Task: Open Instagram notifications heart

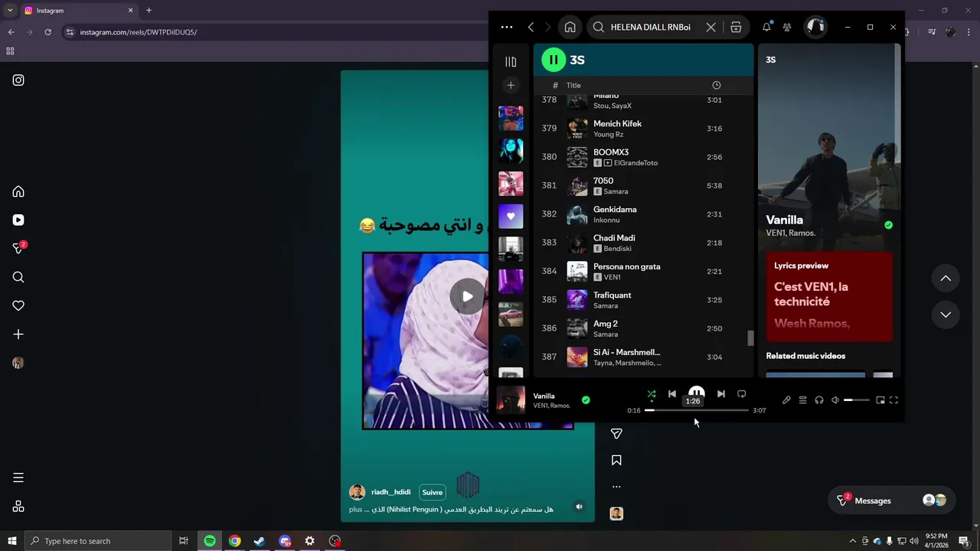Action: pyautogui.click(x=18, y=305)
